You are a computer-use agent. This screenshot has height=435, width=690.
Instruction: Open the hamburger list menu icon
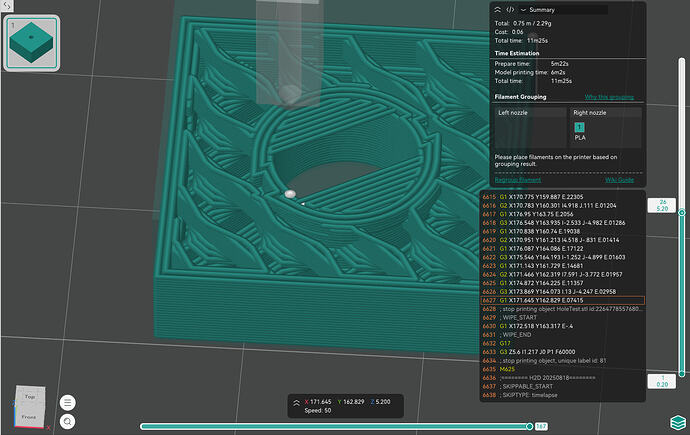pyautogui.click(x=67, y=402)
